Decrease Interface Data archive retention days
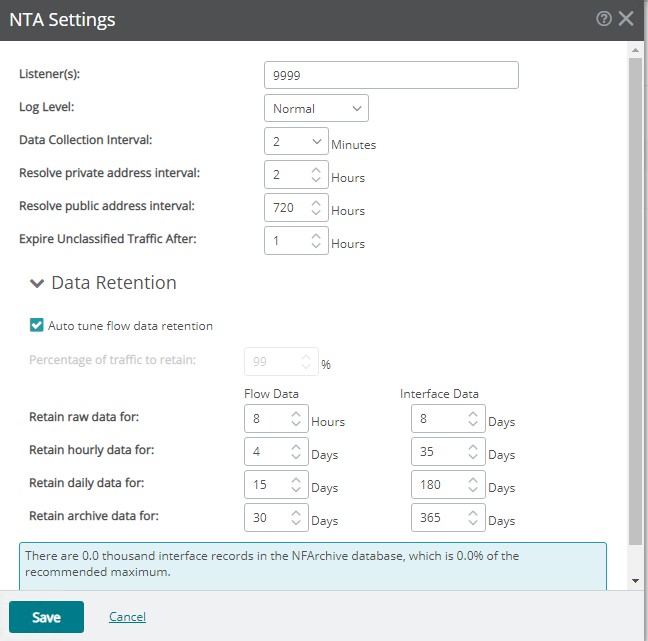The height and width of the screenshot is (641, 648). [473, 522]
